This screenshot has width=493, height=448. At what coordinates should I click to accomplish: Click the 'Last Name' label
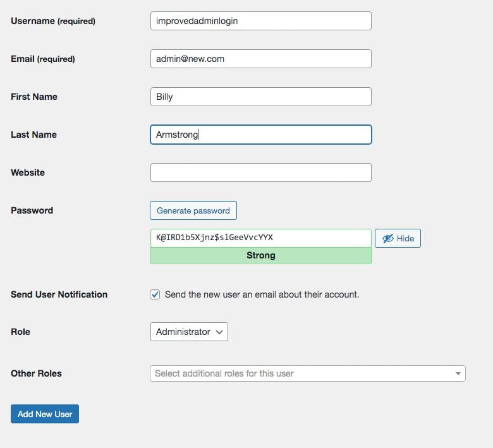pos(33,135)
